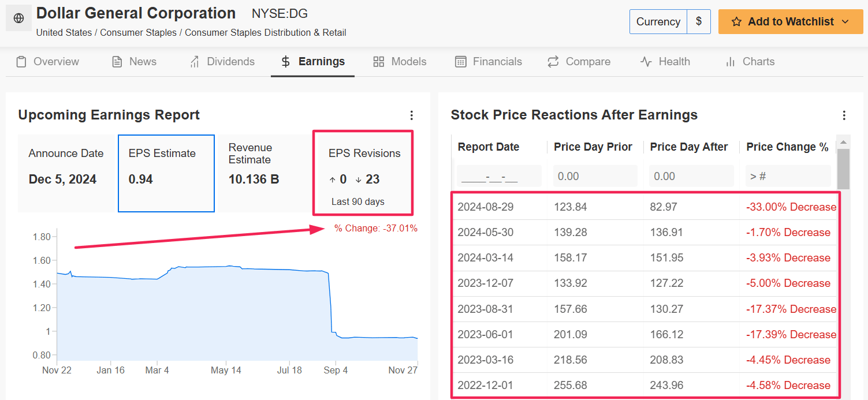Open the Charts tab
Image resolution: width=868 pixels, height=400 pixels.
pyautogui.click(x=750, y=62)
